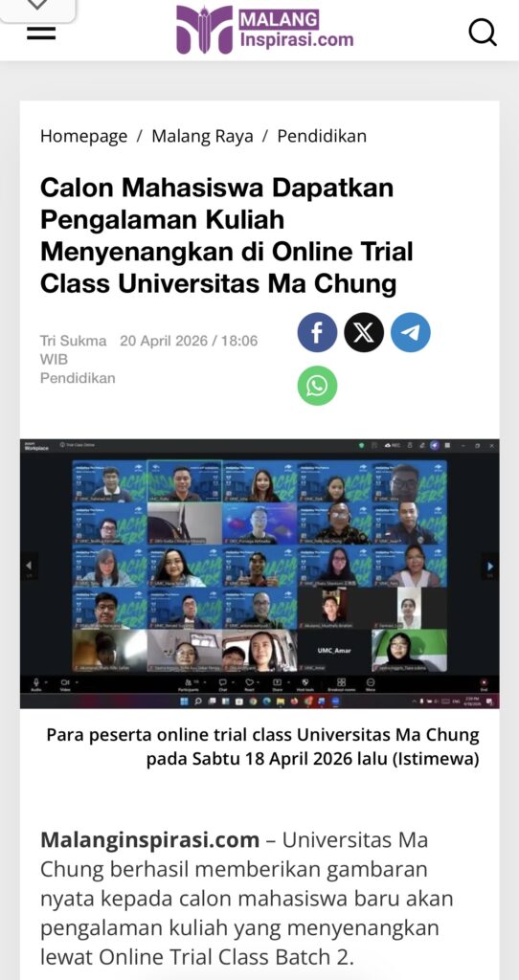Click the Breakout rooms icon in the Zoom toolbar
The width and height of the screenshot is (519, 980).
point(342,684)
